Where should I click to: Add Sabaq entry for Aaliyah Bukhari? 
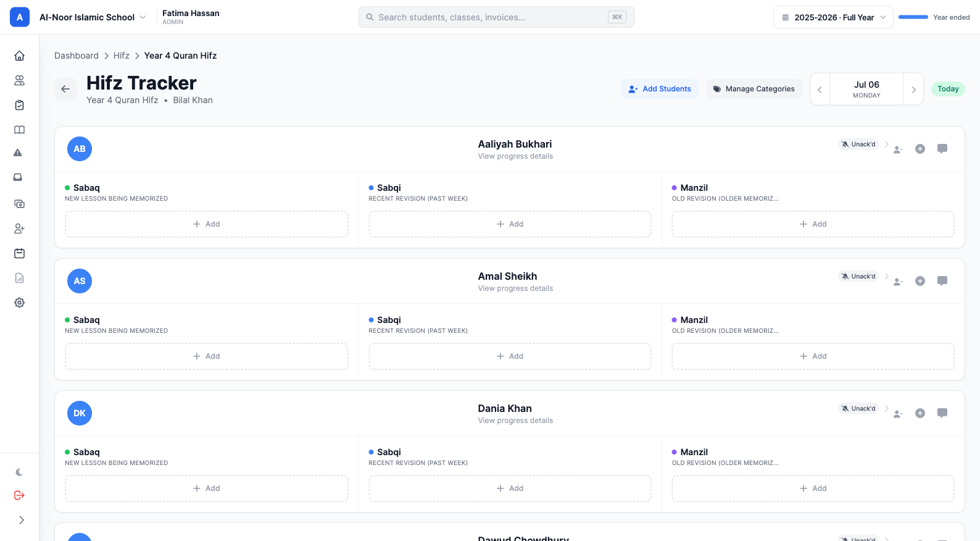click(x=207, y=224)
